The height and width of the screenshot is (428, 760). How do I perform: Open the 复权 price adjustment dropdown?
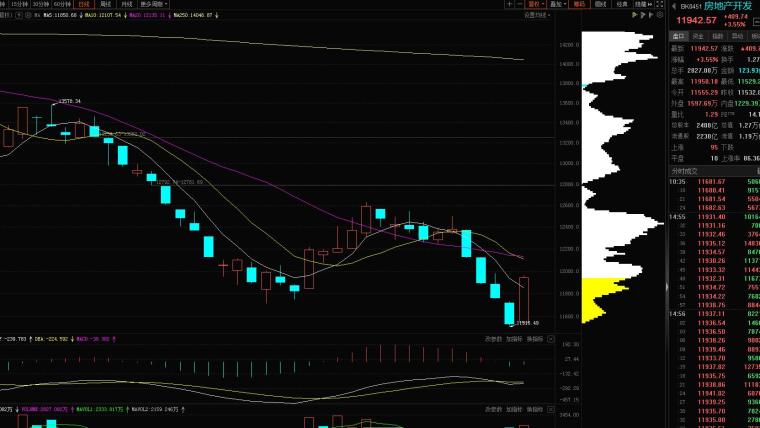click(534, 5)
